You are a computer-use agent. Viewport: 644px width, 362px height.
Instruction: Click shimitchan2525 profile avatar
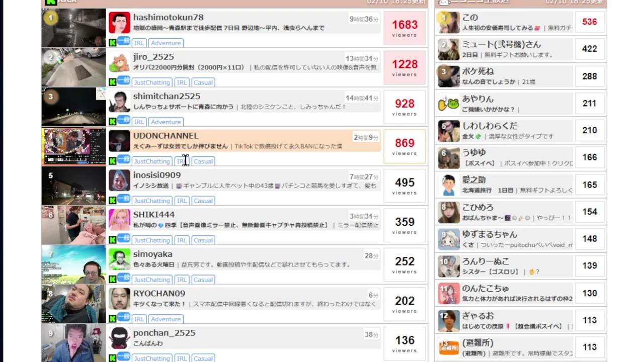(119, 102)
